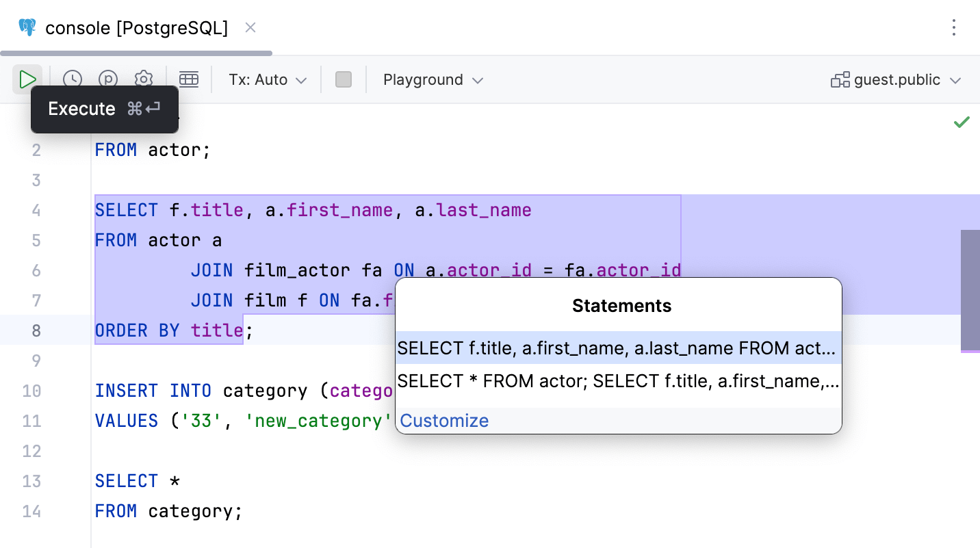980x548 pixels.
Task: Toggle in-editor results grid icon
Action: click(189, 79)
